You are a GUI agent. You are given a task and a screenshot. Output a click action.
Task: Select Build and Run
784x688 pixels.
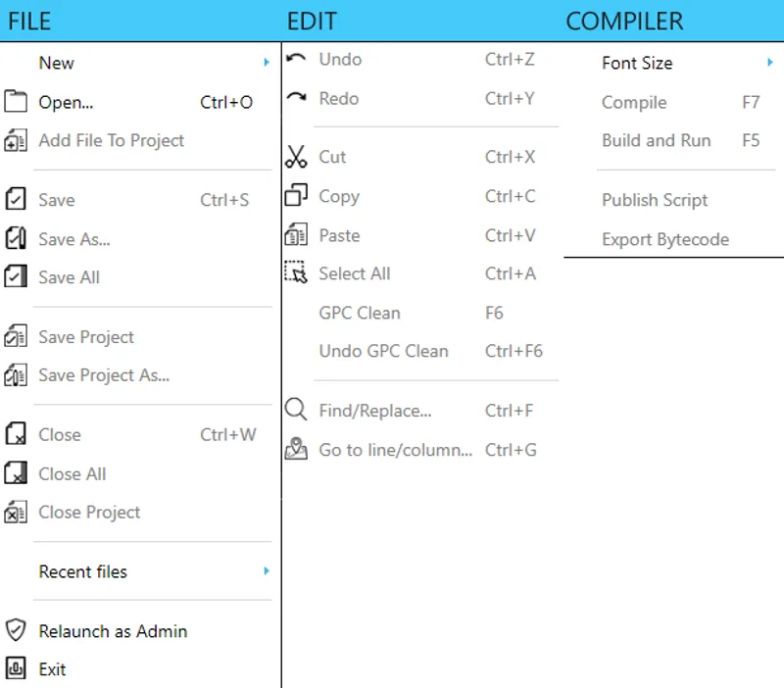pos(657,140)
